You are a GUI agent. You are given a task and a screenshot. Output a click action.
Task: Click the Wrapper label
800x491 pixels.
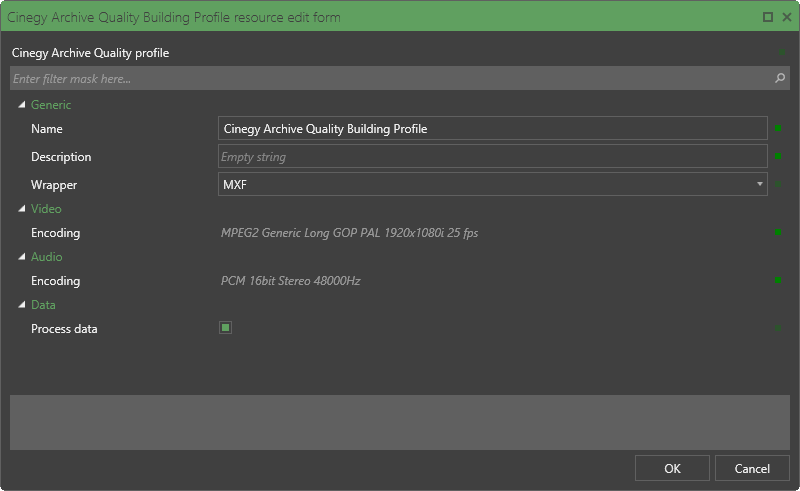pyautogui.click(x=54, y=185)
